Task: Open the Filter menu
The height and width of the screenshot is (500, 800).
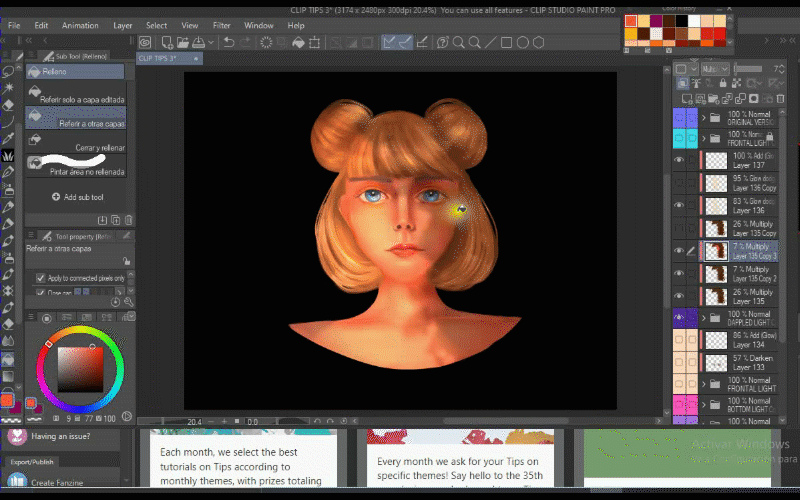Action: (221, 25)
